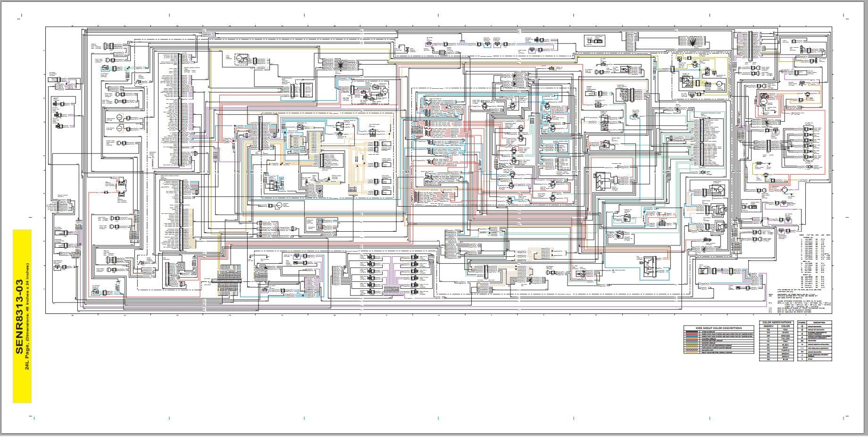This screenshot has width=868, height=437.
Task: Click the 24L Page dimensions text
Action: point(27,316)
